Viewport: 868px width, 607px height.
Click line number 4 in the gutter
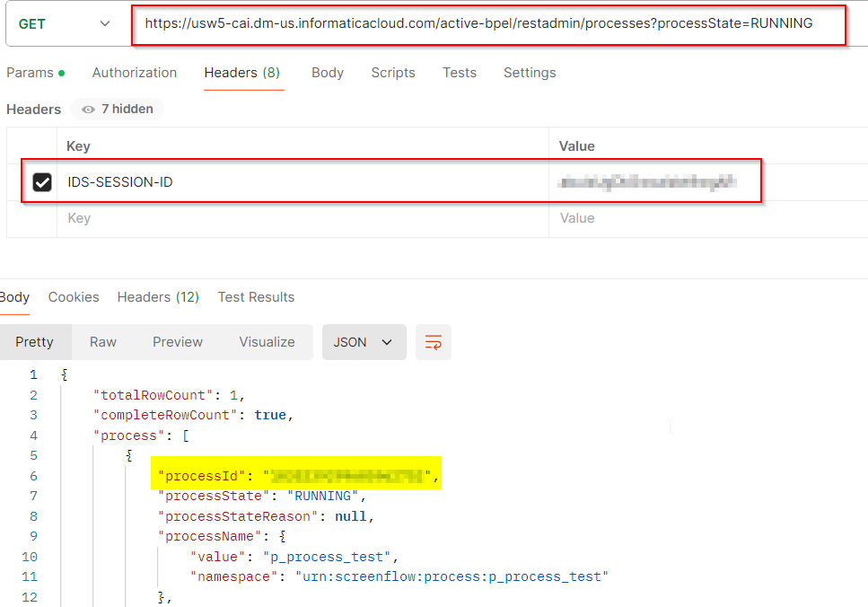coord(33,435)
